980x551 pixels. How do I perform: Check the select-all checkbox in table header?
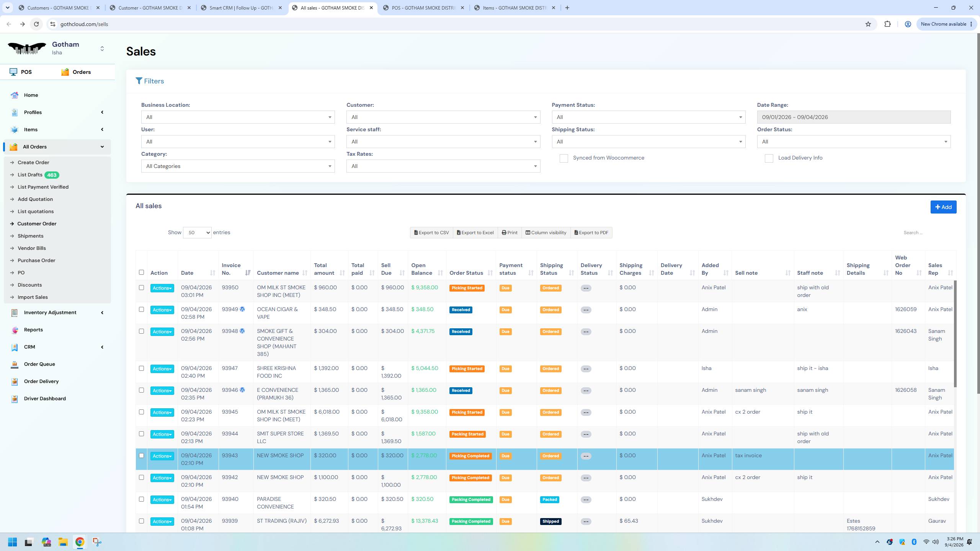[141, 272]
